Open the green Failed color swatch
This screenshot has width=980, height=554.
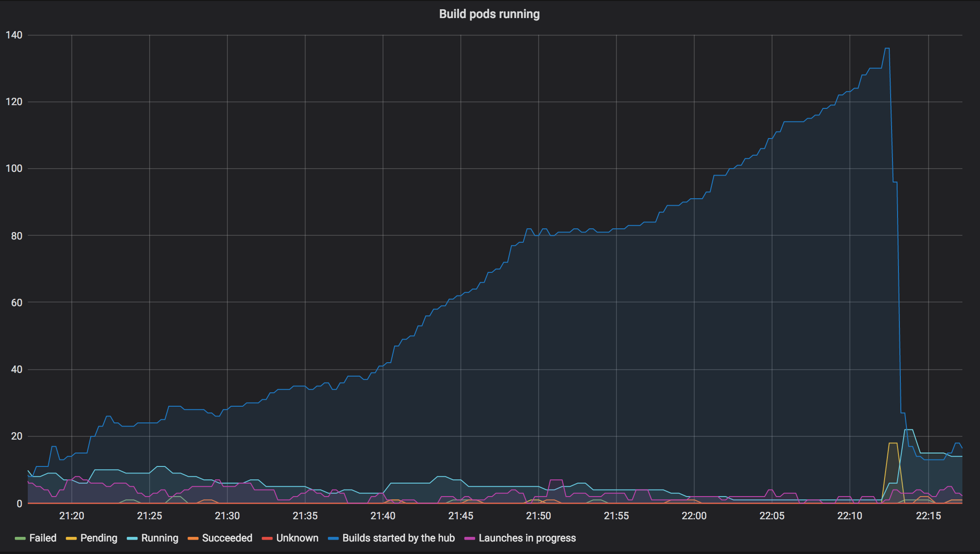coord(20,538)
